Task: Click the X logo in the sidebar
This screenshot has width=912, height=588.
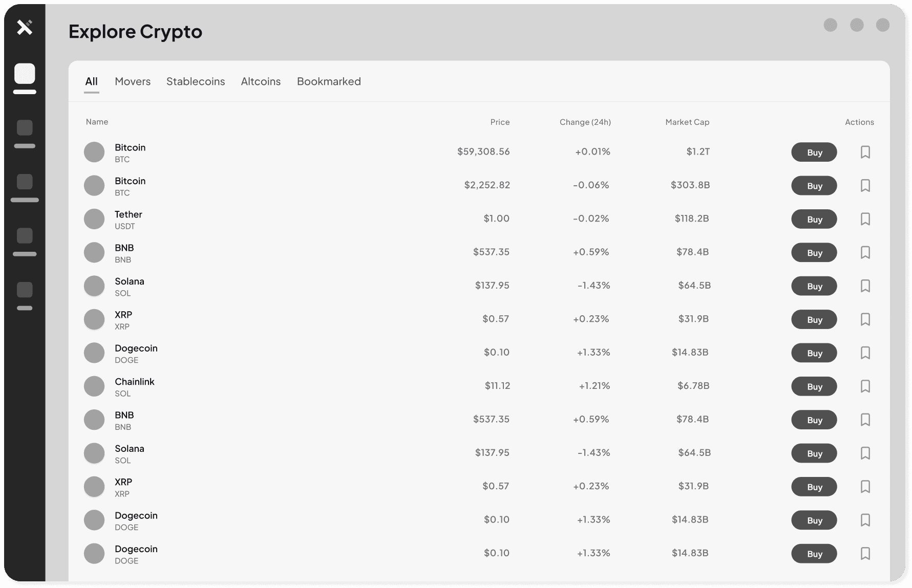Action: pyautogui.click(x=25, y=27)
